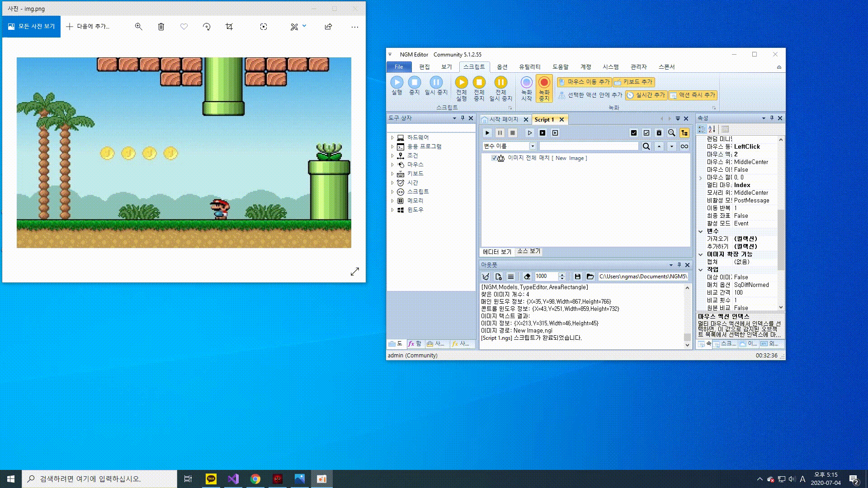
Task: Click the alphabetical sort icon in 속성 panel
Action: pyautogui.click(x=712, y=129)
